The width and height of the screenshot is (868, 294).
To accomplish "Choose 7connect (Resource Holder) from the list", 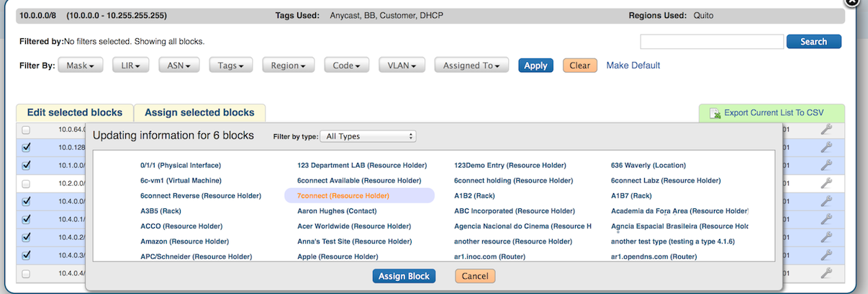I will coord(343,195).
